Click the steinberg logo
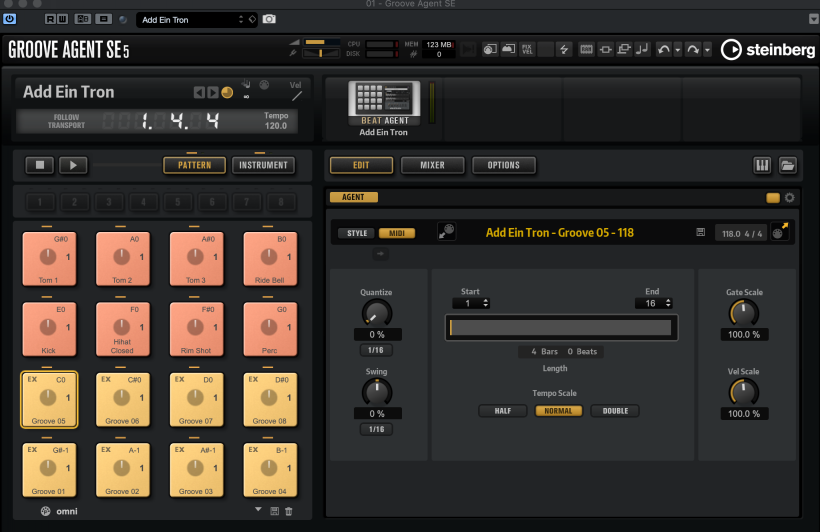 click(x=768, y=50)
